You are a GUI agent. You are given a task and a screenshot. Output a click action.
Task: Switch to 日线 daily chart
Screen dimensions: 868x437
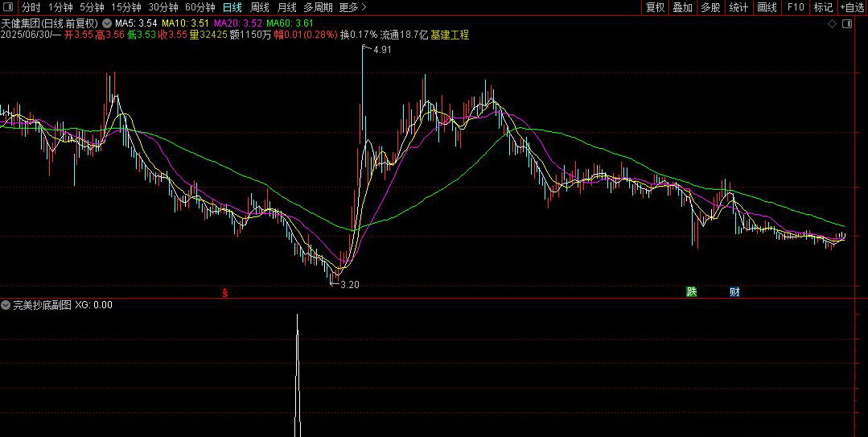(x=232, y=7)
